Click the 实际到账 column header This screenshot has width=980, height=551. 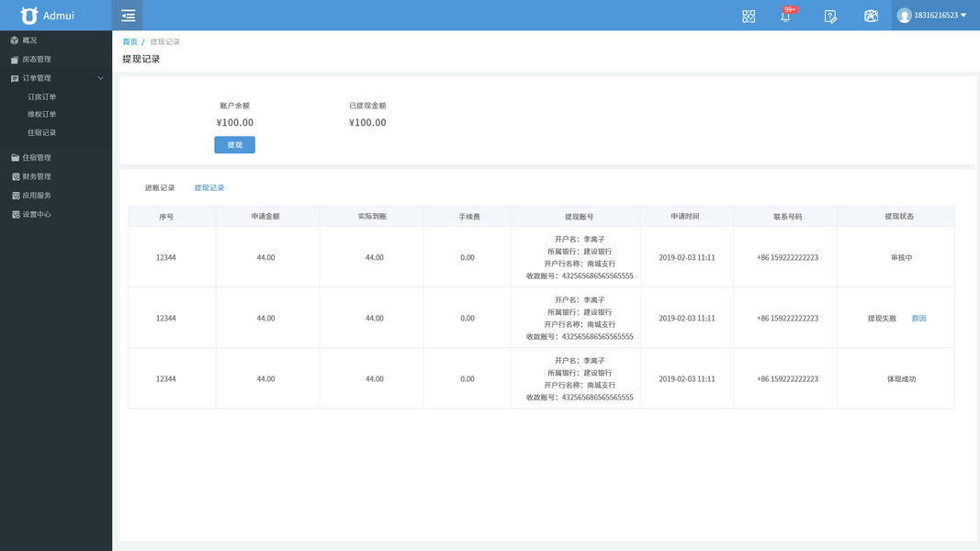372,216
